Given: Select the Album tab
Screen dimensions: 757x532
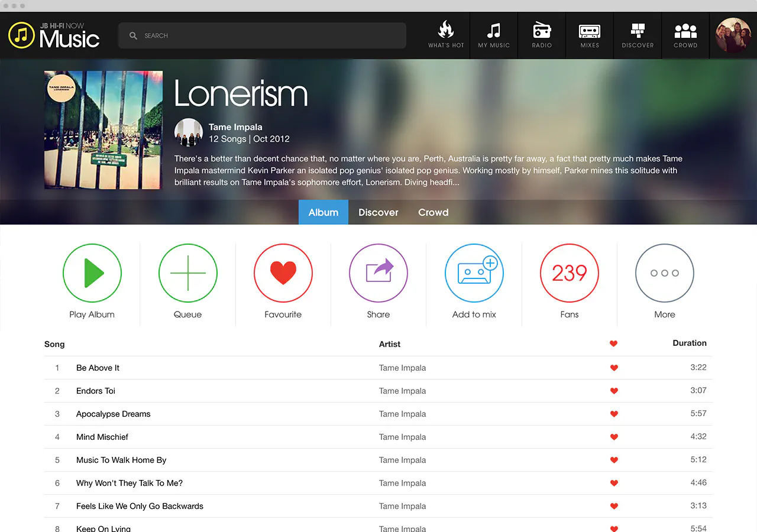Looking at the screenshot, I should click(x=323, y=212).
